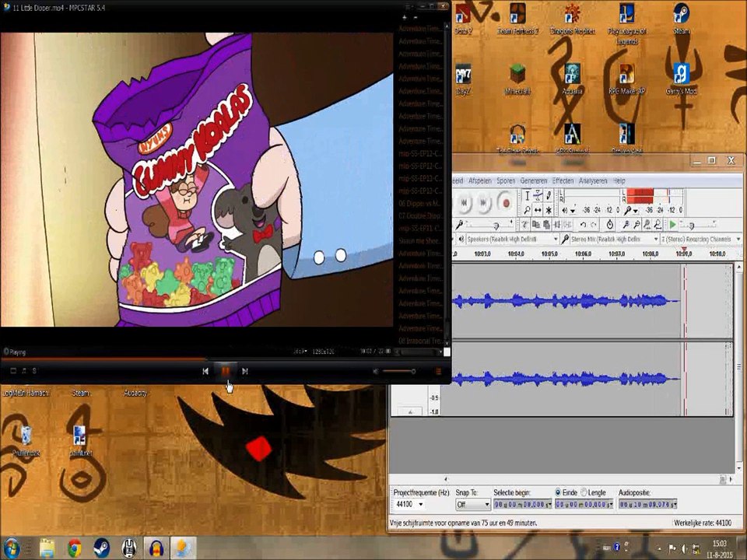Select the Audacity Multi-tool asterisk
The width and height of the screenshot is (747, 560).
[549, 210]
